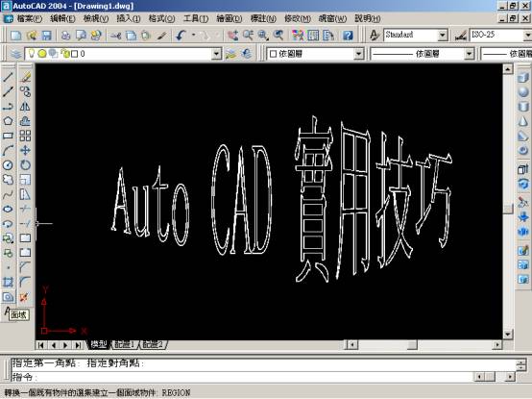This screenshot has height=399, width=532.
Task: Select the Move modify tool
Action: click(25, 150)
